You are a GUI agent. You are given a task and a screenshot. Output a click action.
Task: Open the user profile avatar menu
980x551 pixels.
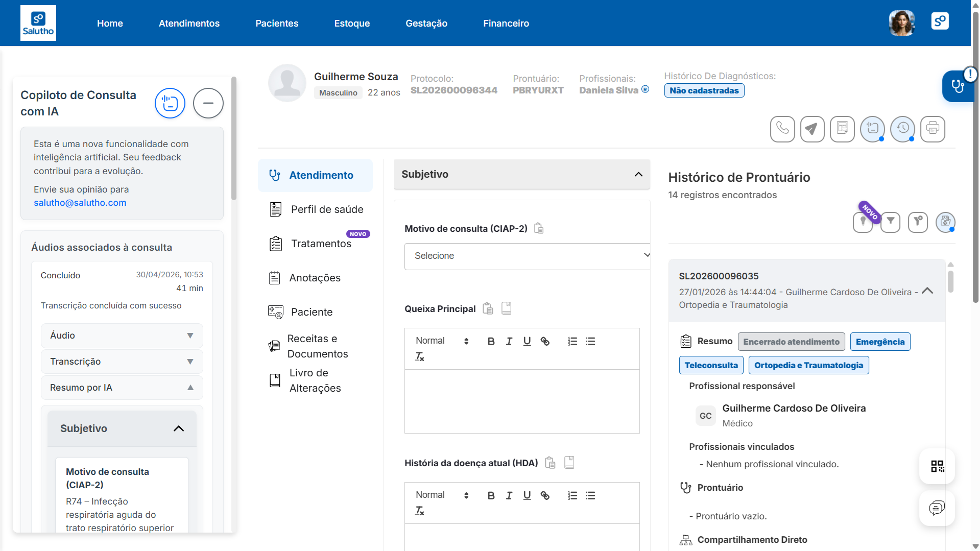tap(902, 23)
